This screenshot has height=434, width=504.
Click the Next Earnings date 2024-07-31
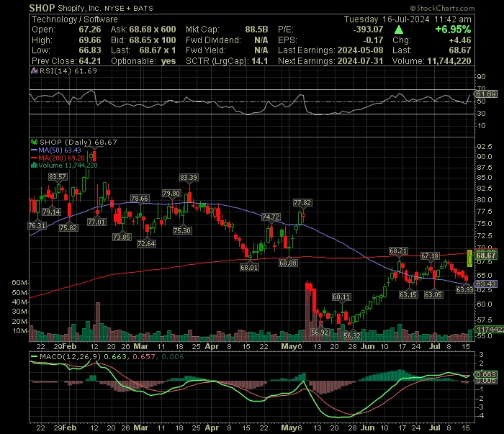coord(360,61)
